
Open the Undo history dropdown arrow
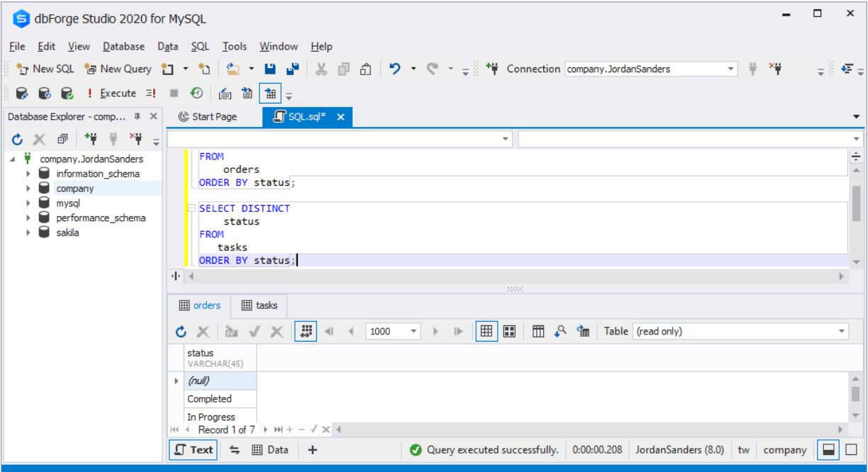click(x=413, y=69)
